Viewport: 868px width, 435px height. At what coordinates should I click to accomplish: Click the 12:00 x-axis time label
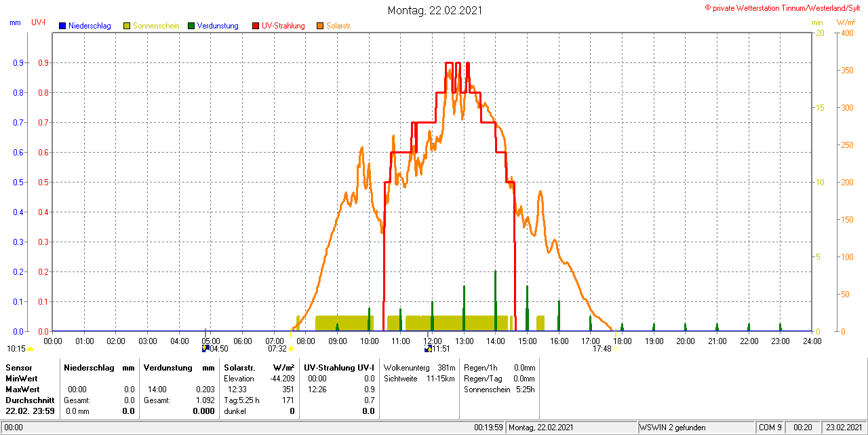(x=432, y=341)
